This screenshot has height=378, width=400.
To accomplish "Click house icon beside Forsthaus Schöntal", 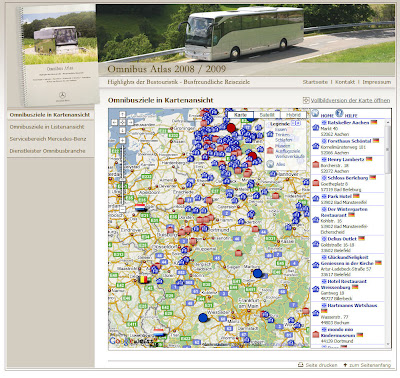I will click(316, 146).
